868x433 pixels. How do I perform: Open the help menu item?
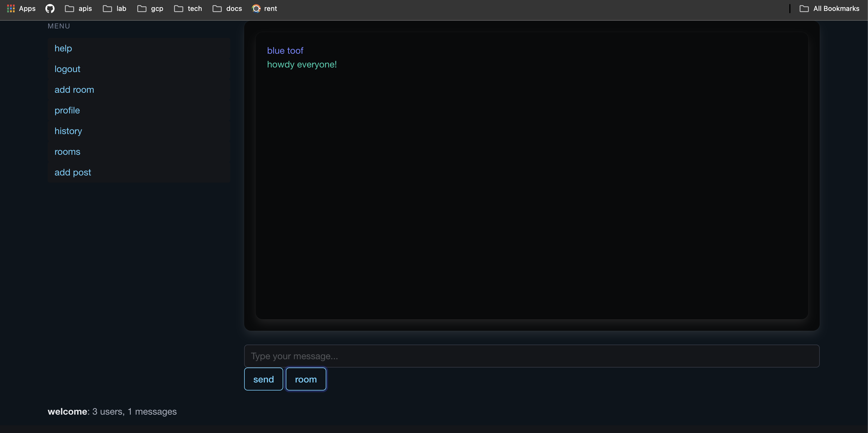pyautogui.click(x=139, y=48)
